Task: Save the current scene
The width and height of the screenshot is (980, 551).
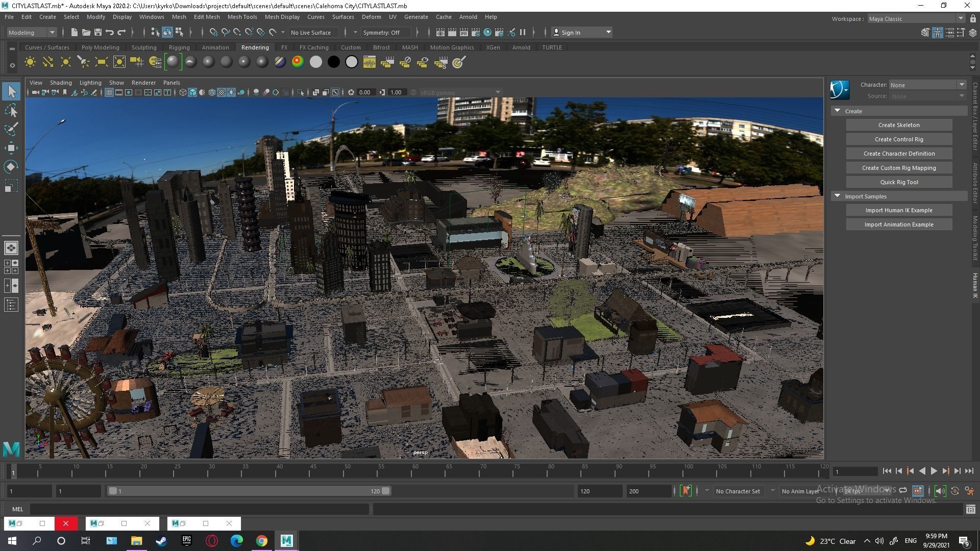Action: (97, 32)
